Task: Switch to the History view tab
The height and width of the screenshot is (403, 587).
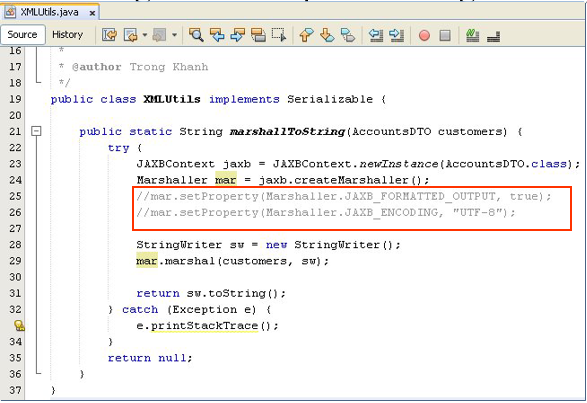Action: (x=67, y=34)
